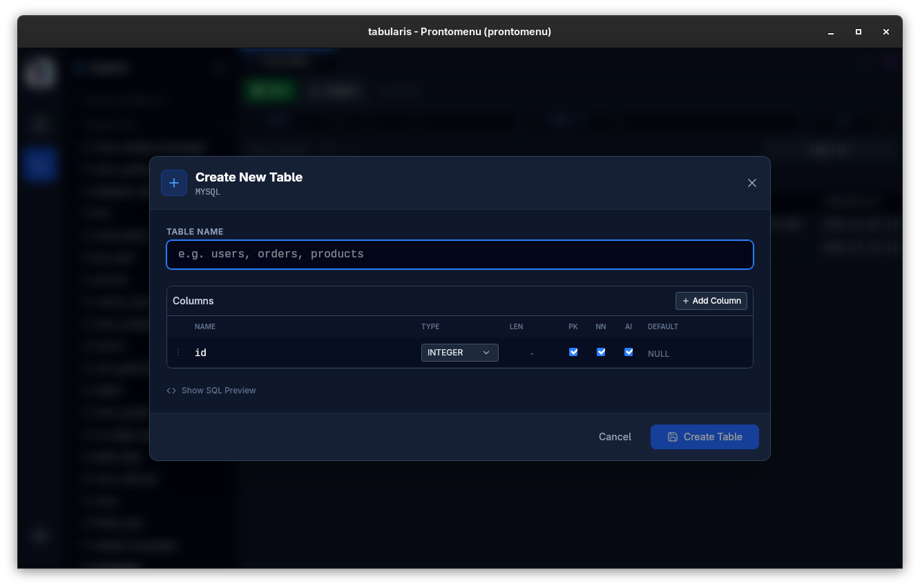
Task: Open Show SQL Preview
Action: [218, 390]
